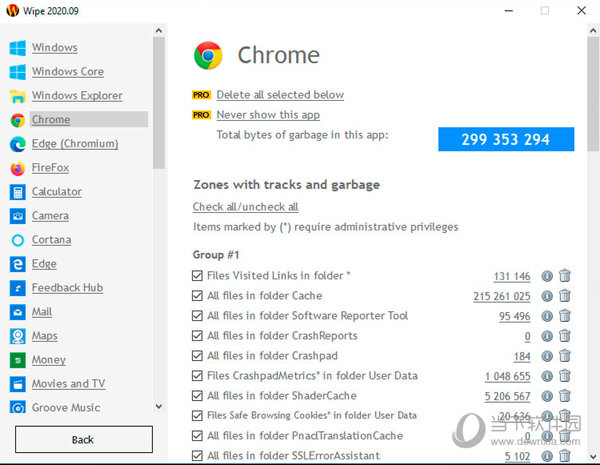Toggle Files CrashpadMetrics checkbox
This screenshot has width=600, height=465.
click(x=197, y=376)
